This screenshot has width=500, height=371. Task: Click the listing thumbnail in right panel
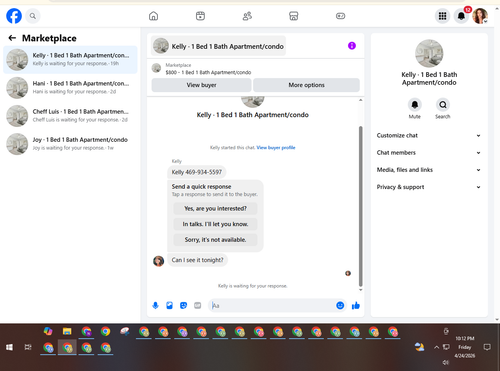click(429, 53)
